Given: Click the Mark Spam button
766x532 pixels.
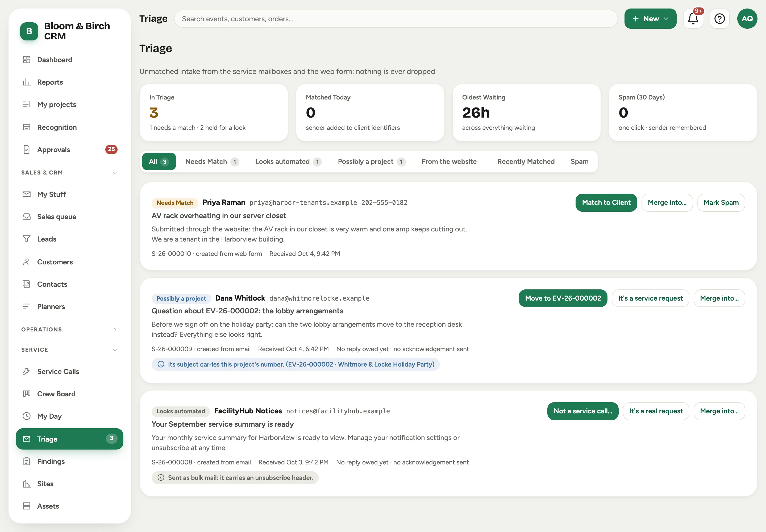Looking at the screenshot, I should coord(721,203).
